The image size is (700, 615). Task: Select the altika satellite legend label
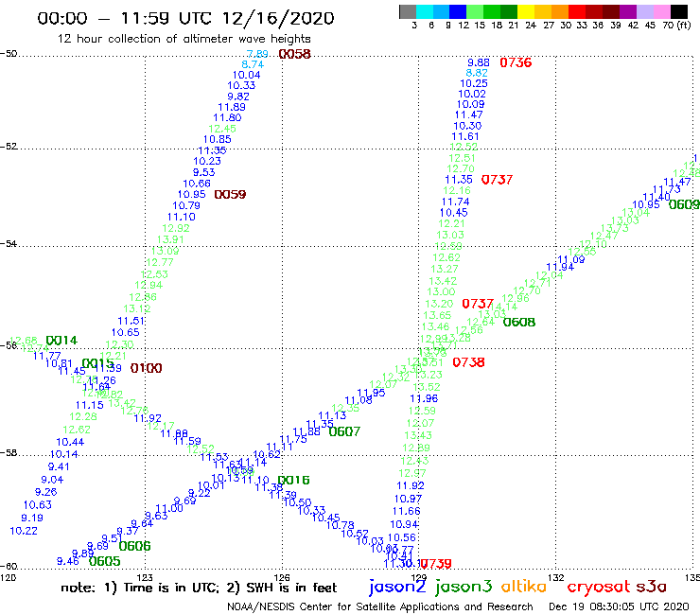pos(524,586)
